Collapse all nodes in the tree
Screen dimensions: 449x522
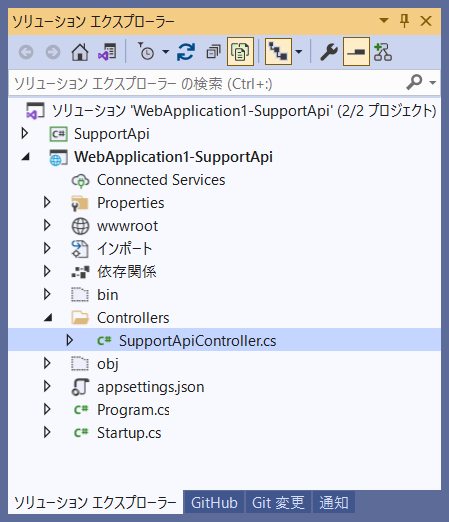point(213,52)
